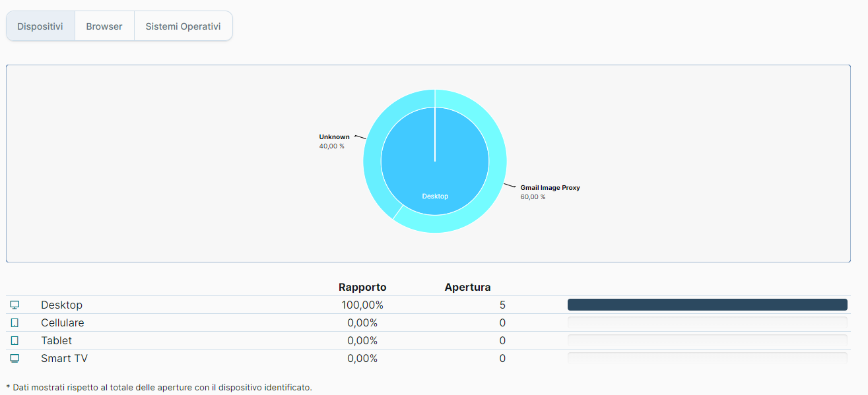Click the Rapporto column header
Screen dimensions: 868x395
[x=362, y=287]
